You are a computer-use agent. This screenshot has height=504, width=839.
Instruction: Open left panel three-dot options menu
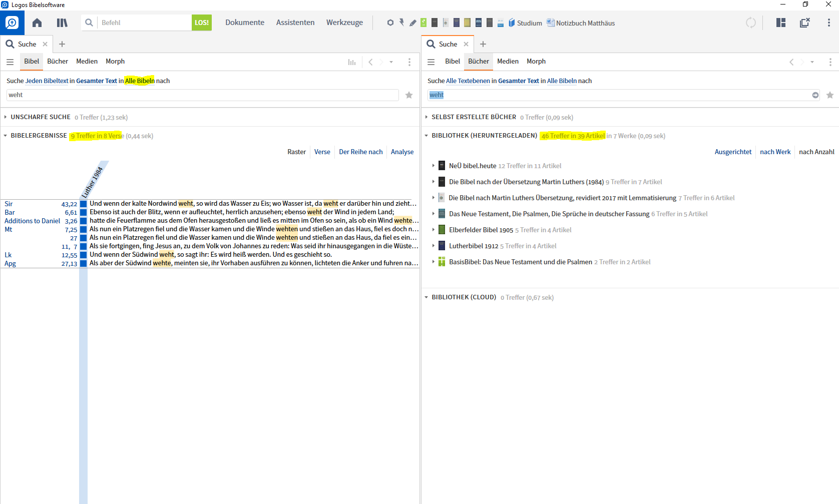(x=409, y=62)
